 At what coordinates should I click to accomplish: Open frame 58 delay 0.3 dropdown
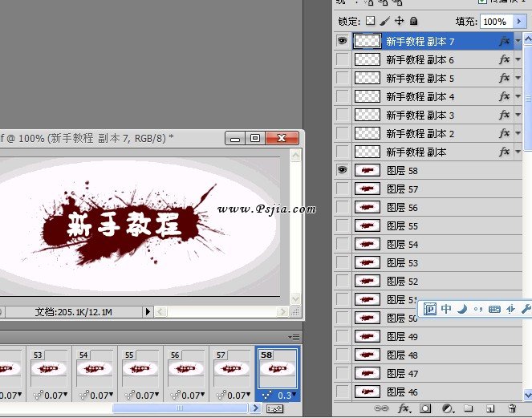[x=286, y=395]
